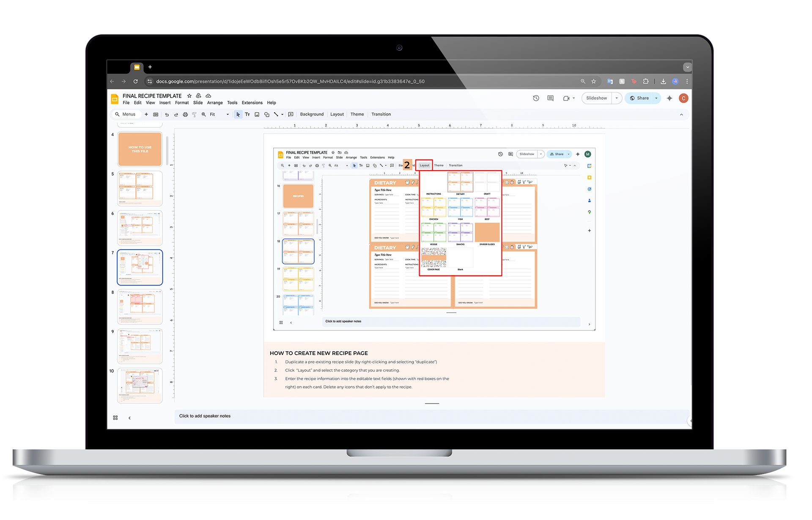The height and width of the screenshot is (520, 812).
Task: Click to add speaker notes field
Action: (431, 416)
